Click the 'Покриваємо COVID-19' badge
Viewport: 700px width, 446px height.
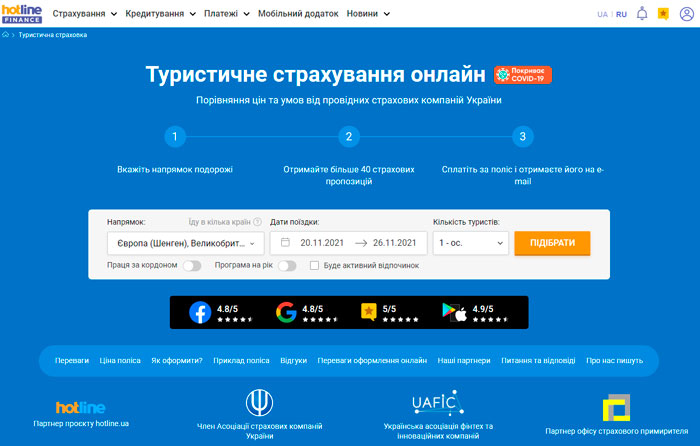[522, 75]
